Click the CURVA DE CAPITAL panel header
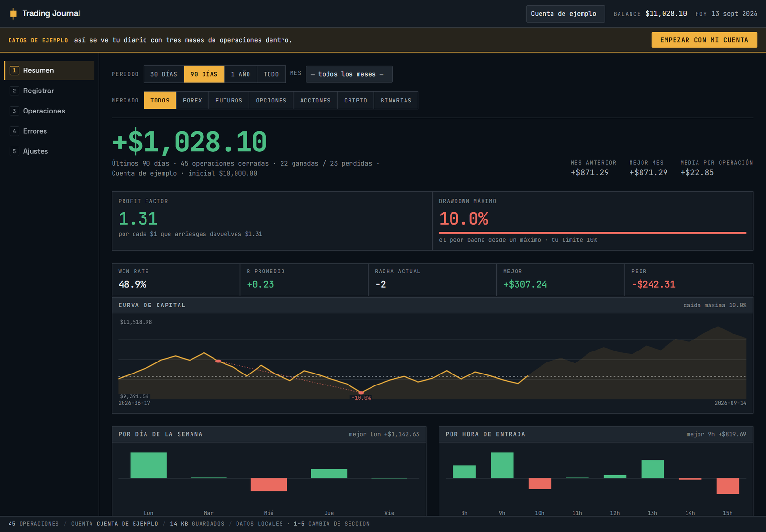Screen dimensions: 766x532 (432, 305)
